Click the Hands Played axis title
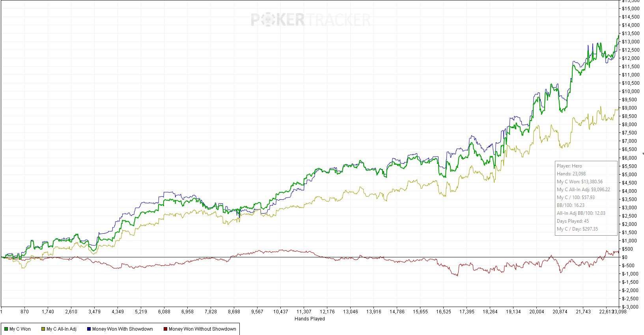644x335 pixels. (x=310, y=319)
